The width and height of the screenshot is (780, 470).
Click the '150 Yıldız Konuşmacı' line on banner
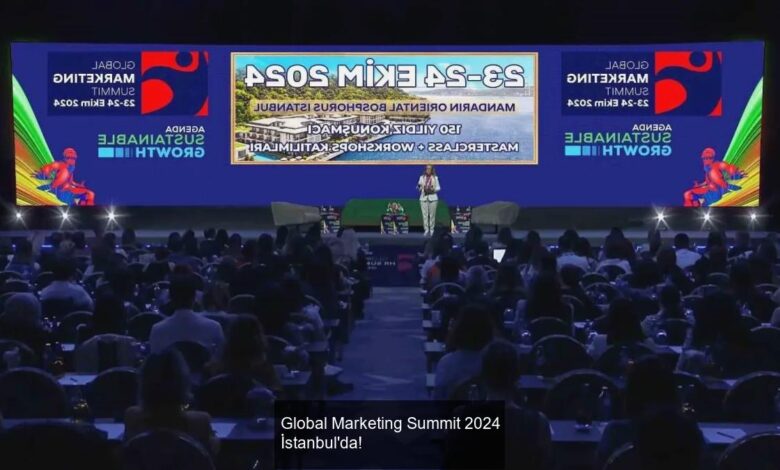click(384, 129)
